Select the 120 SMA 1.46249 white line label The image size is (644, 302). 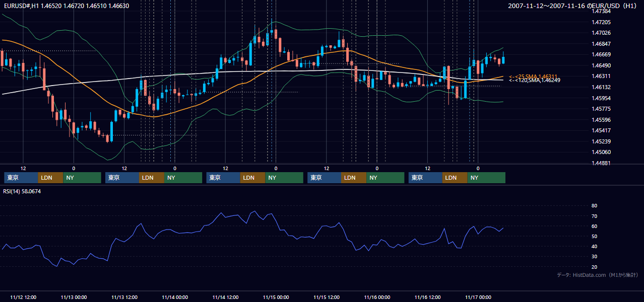535,80
